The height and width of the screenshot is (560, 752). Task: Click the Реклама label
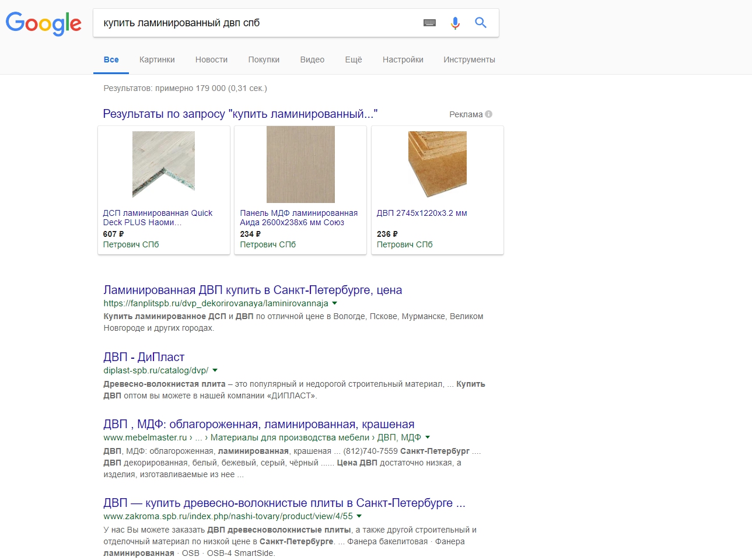point(466,114)
